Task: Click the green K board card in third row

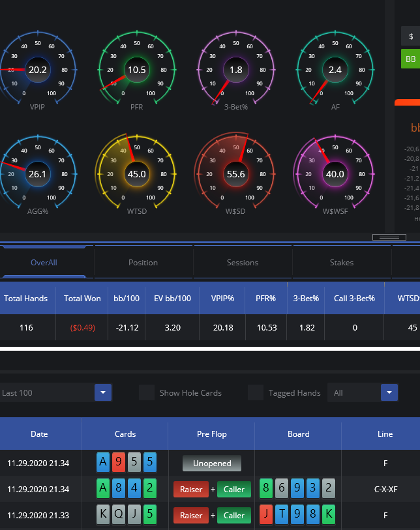Action: point(329,514)
